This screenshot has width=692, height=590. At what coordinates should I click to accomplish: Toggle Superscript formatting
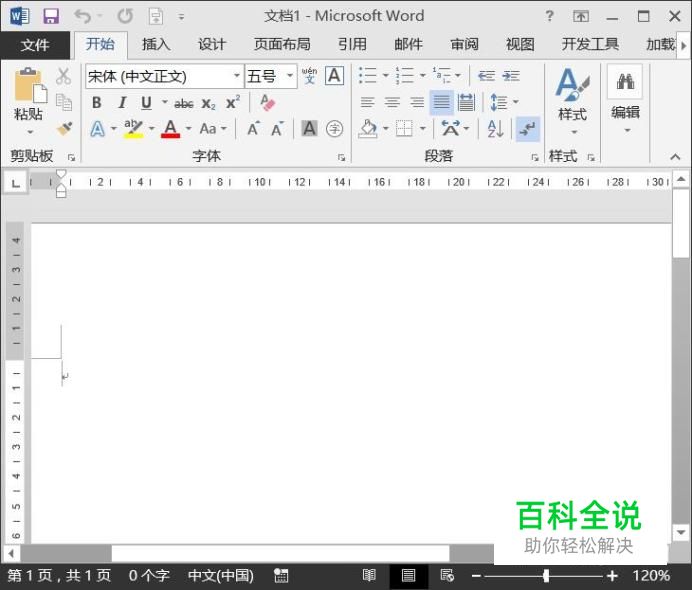[233, 102]
